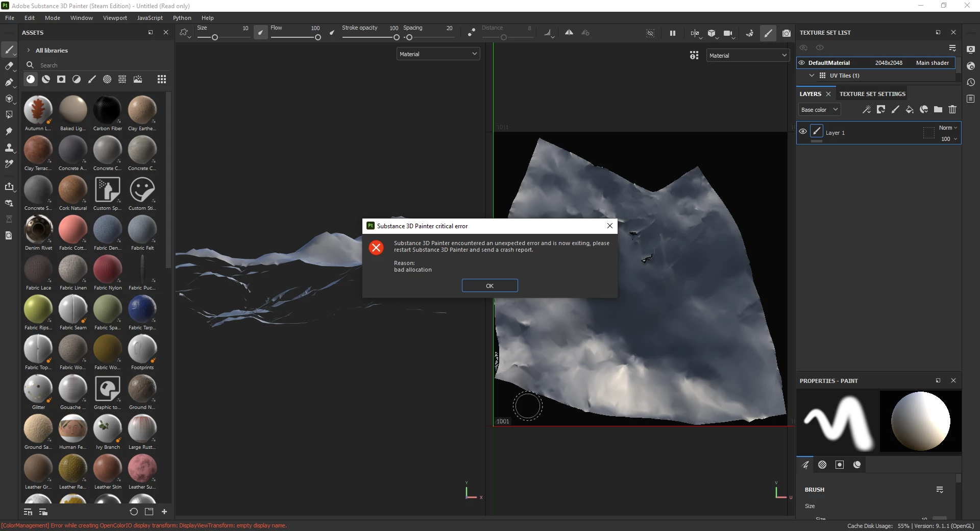Viewport: 980px width, 531px height.
Task: Click the camera screenshot icon in toolbar
Action: click(x=787, y=33)
